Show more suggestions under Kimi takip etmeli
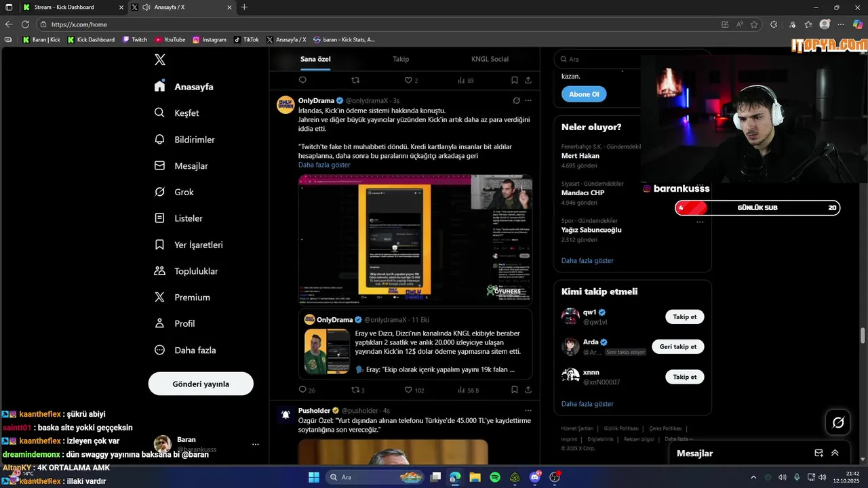The width and height of the screenshot is (868, 488). pos(587,403)
